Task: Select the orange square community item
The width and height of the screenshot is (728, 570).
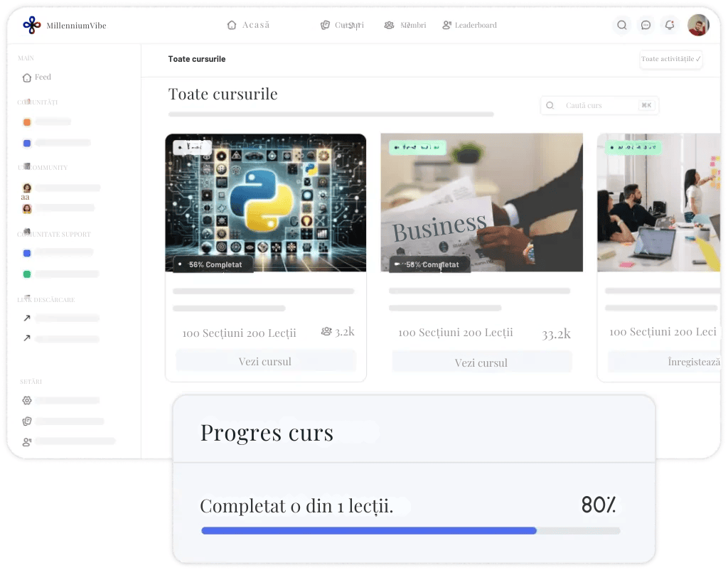Action: tap(27, 122)
